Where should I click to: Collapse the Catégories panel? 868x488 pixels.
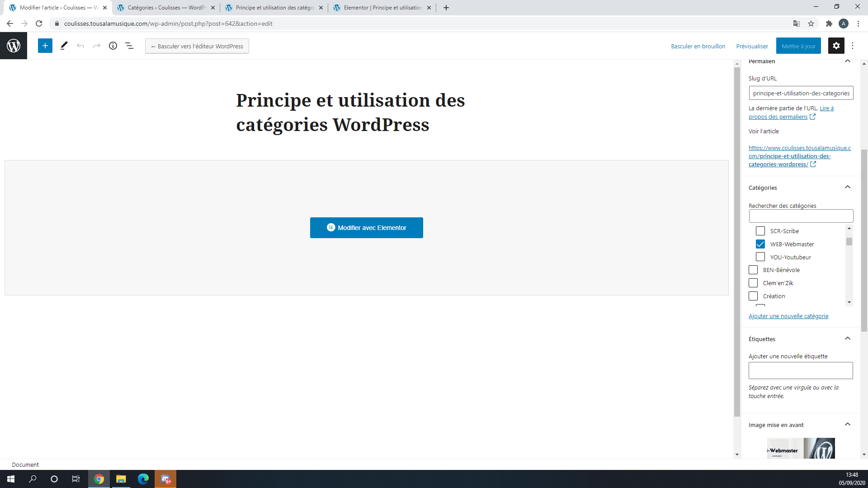848,187
